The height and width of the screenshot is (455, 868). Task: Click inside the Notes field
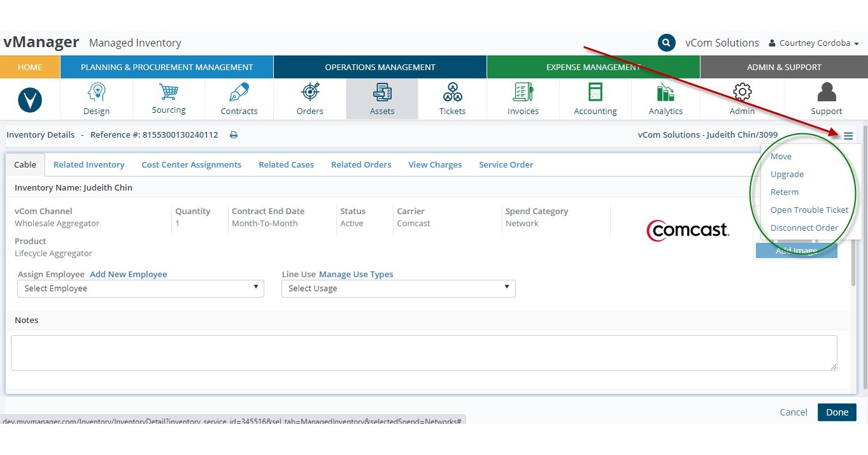423,351
